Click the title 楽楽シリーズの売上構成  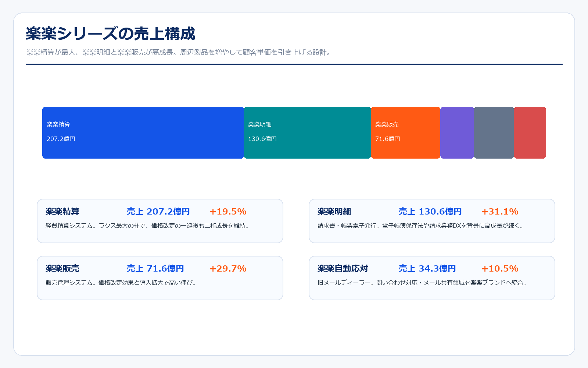[110, 33]
